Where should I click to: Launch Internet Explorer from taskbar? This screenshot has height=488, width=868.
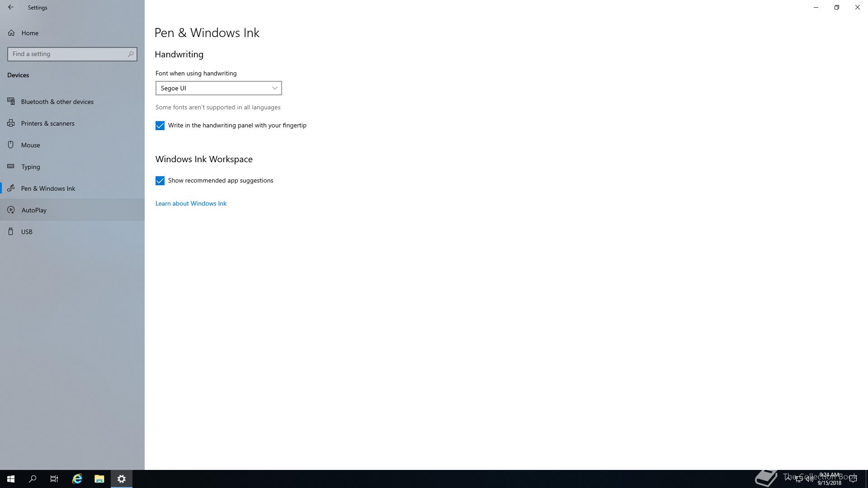(x=77, y=479)
